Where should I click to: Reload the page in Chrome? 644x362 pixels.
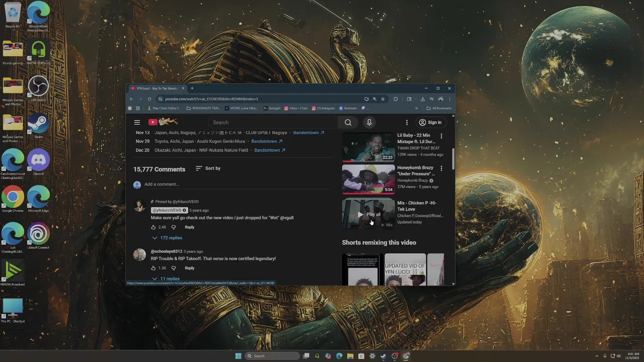click(x=149, y=99)
